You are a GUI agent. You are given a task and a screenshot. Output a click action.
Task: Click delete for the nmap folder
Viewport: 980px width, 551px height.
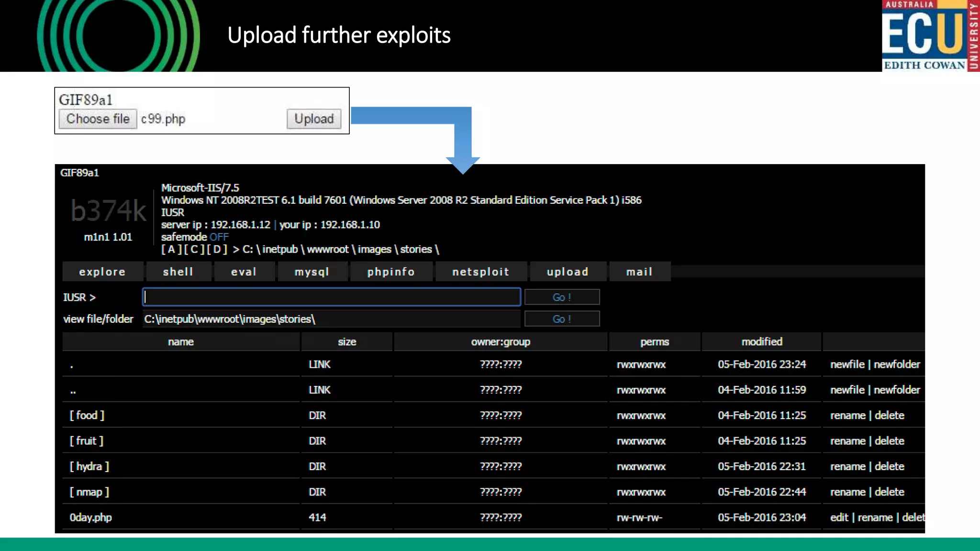click(x=890, y=492)
